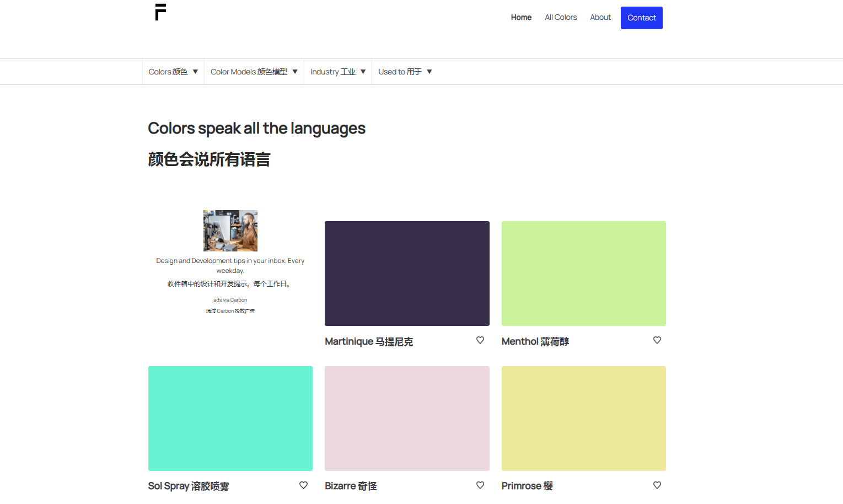Click the ad thumbnail image

click(230, 230)
